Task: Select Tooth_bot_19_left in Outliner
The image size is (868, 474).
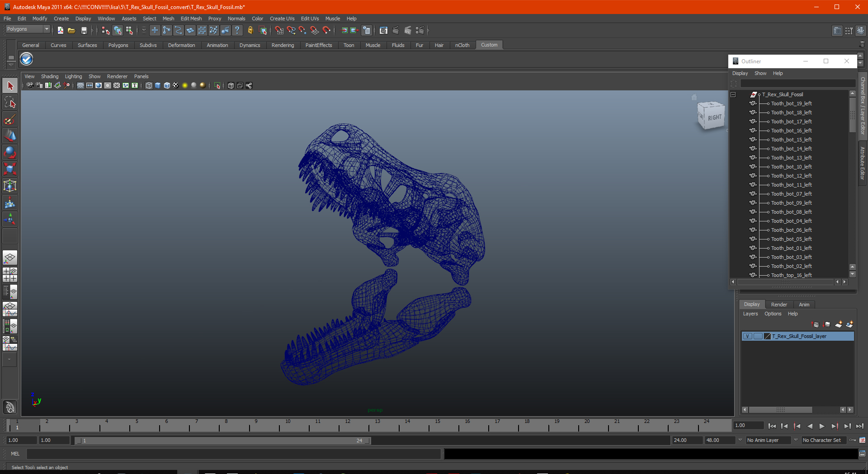Action: [791, 103]
